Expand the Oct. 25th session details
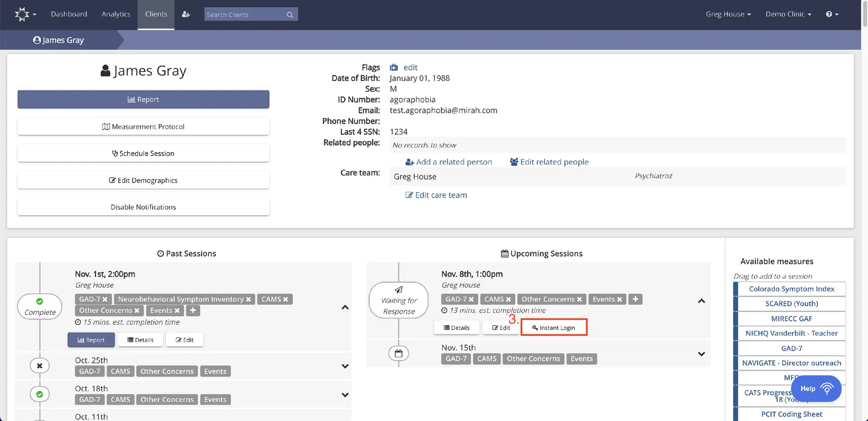The height and width of the screenshot is (421, 868). pyautogui.click(x=345, y=366)
